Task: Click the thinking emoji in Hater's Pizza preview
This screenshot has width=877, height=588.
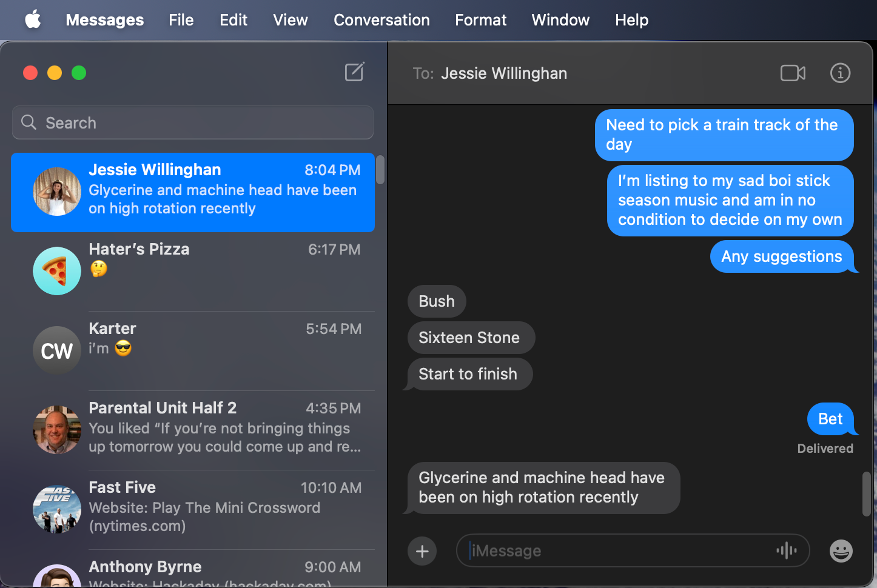Action: click(x=99, y=269)
